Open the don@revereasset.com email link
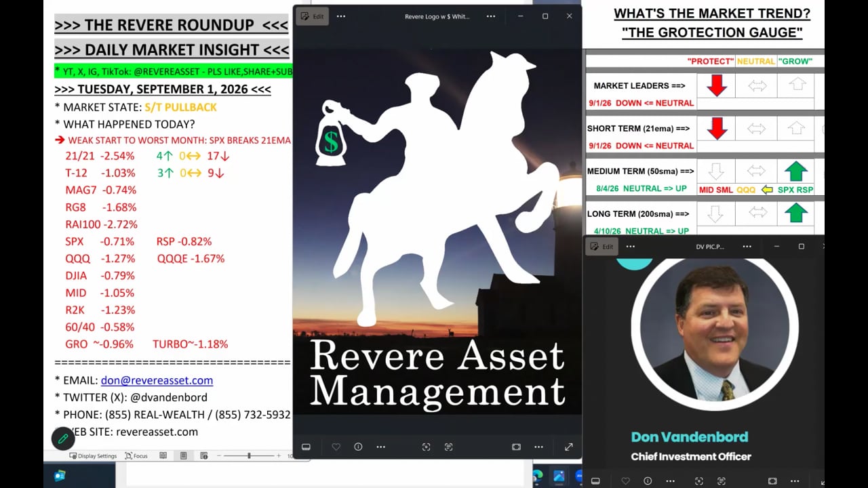This screenshot has width=868, height=488. click(157, 381)
